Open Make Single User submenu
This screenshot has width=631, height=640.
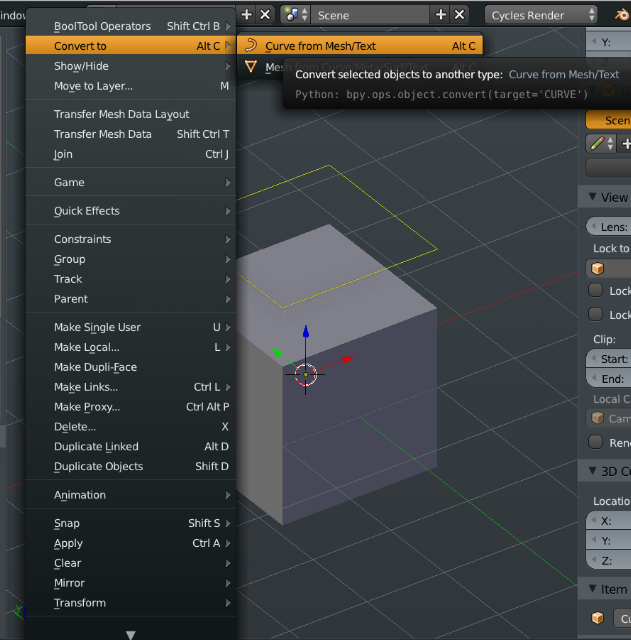(131, 327)
